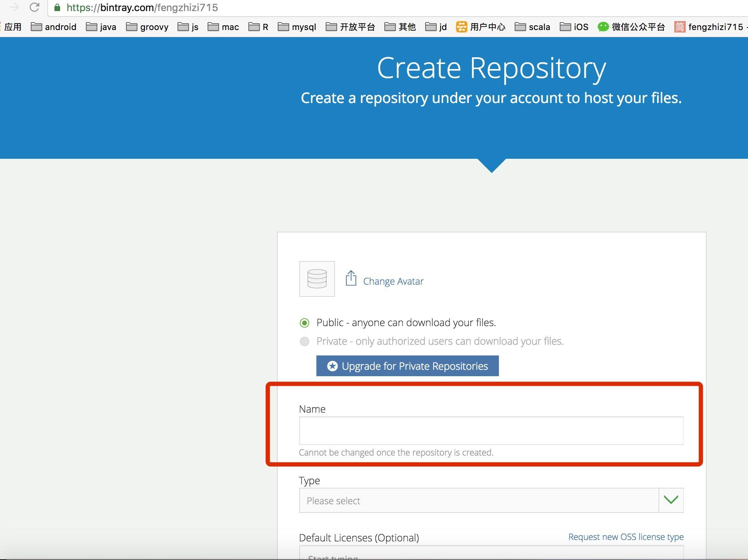Image resolution: width=748 pixels, height=560 pixels.
Task: Click the browser reload icon
Action: point(34,7)
